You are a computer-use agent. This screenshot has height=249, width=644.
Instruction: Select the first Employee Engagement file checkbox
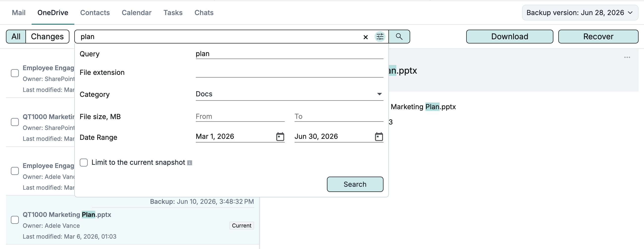click(15, 73)
